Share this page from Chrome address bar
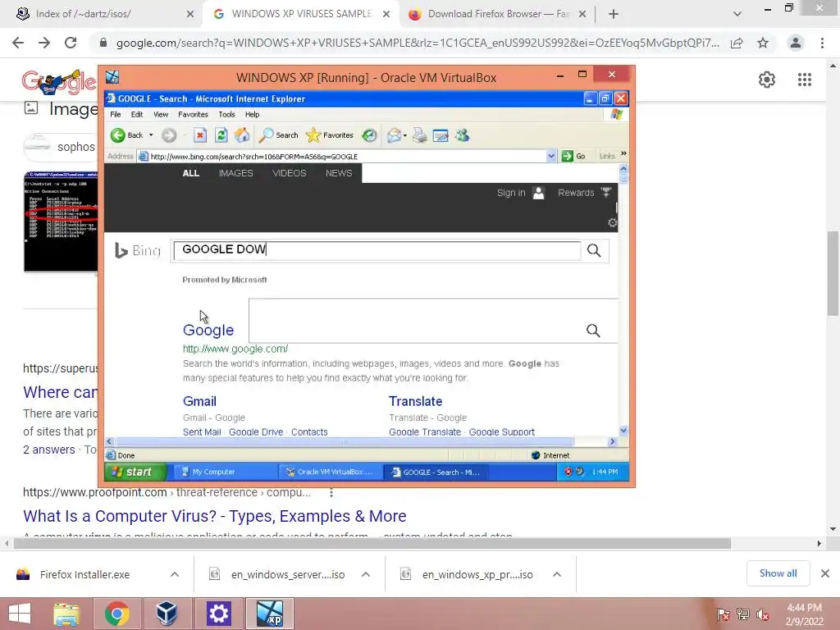The image size is (840, 630). click(737, 43)
